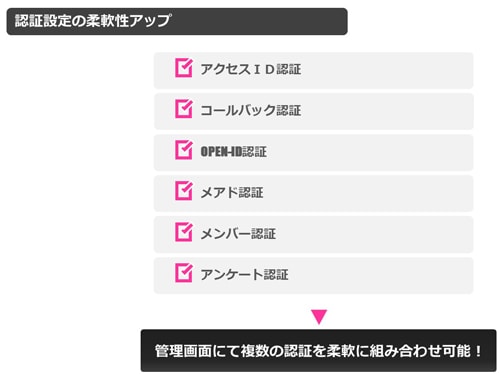
Task: Click the pink check icon beside アクセスＩＤ認証
Action: [x=184, y=68]
